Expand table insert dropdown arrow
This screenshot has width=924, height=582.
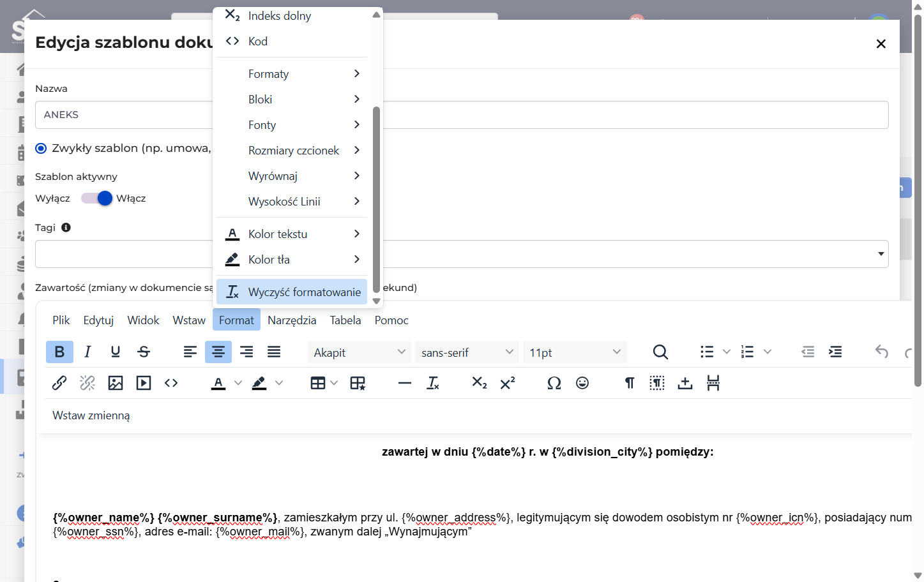point(334,383)
